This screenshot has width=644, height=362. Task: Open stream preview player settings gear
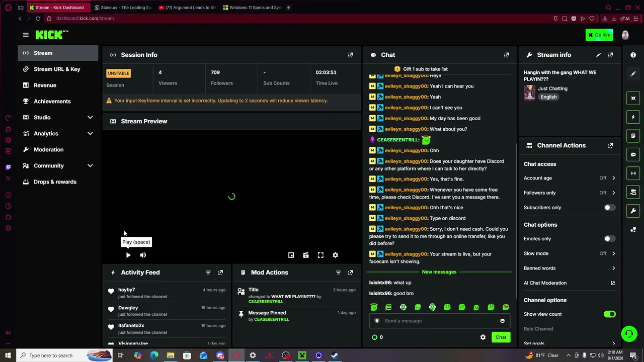(336, 255)
